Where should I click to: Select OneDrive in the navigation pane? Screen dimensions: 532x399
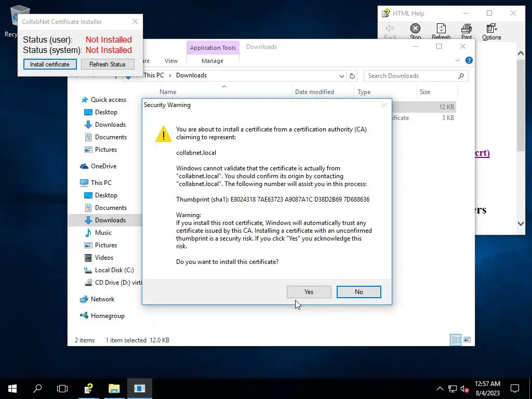99,166
